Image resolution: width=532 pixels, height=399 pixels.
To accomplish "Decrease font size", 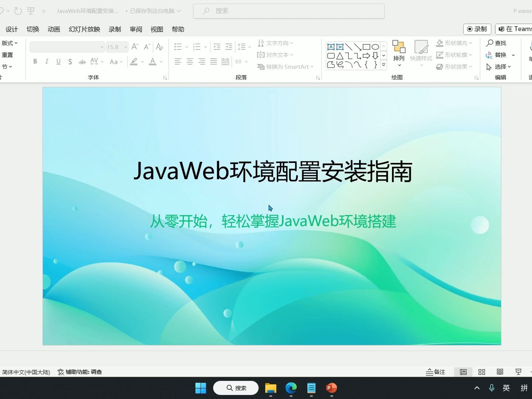I will coord(147,47).
